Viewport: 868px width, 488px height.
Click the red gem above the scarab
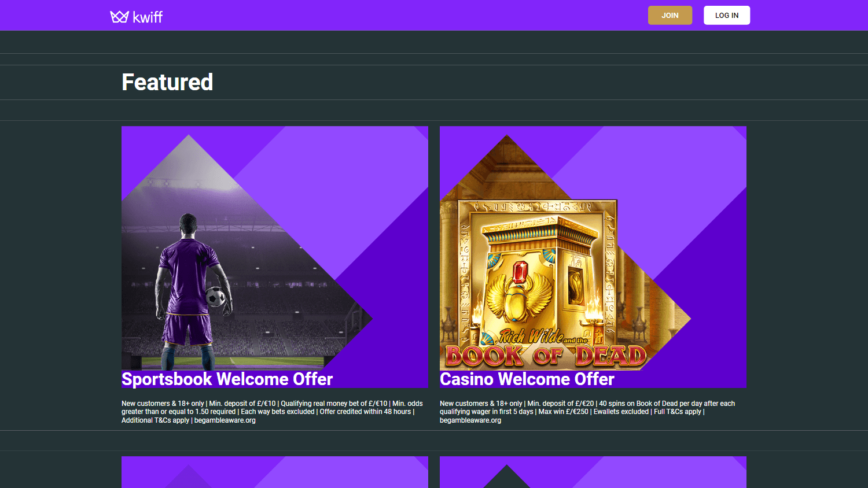tap(520, 273)
